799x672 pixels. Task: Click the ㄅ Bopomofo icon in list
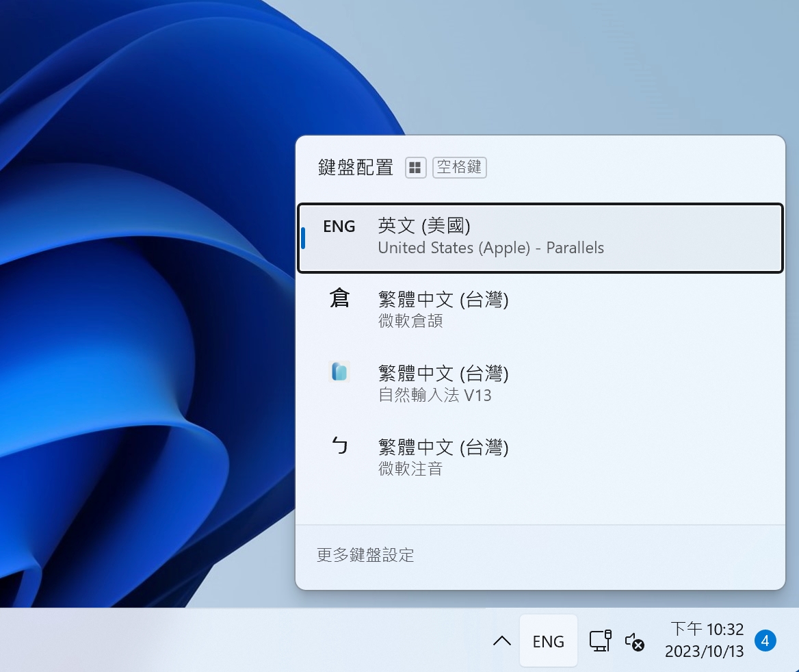tap(339, 445)
